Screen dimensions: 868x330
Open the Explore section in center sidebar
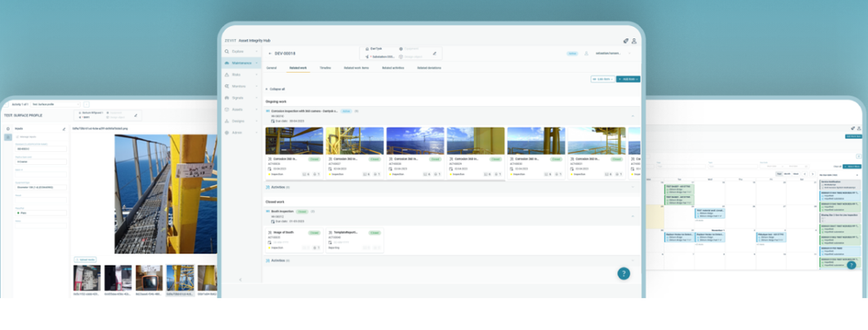pyautogui.click(x=241, y=51)
